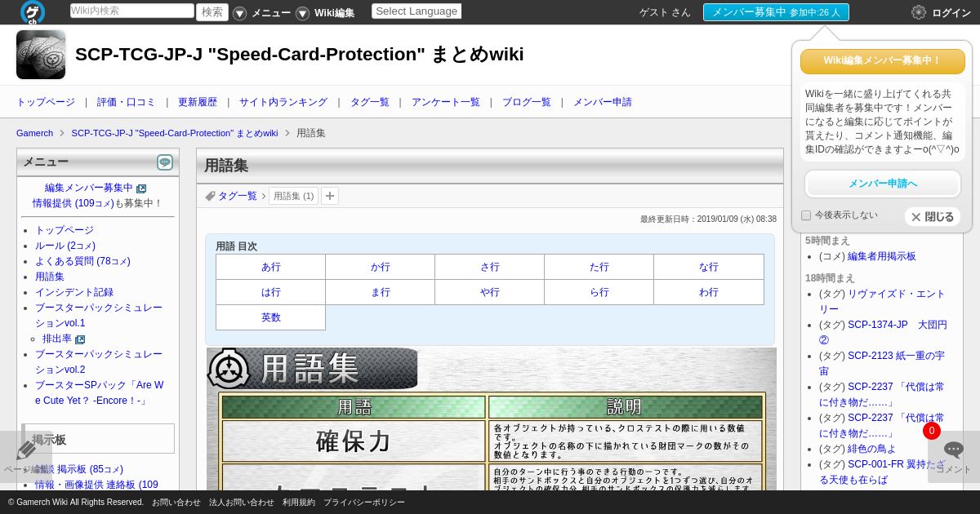This screenshot has width=980, height=514.
Task: Open ブースターSPパック Are We Cute Yet link
Action: tap(99, 392)
